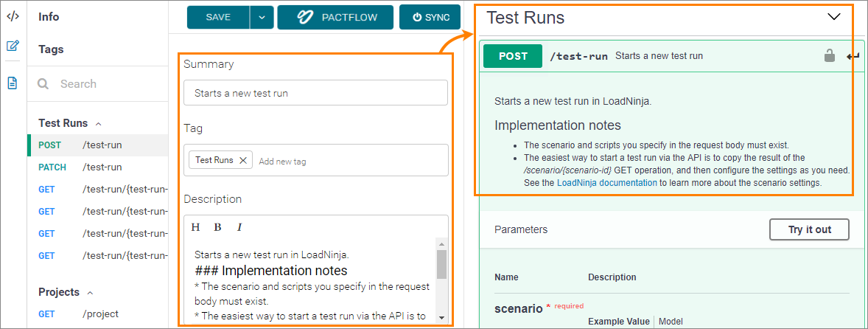868x329 pixels.
Task: Click the Pactflow button
Action: (335, 17)
